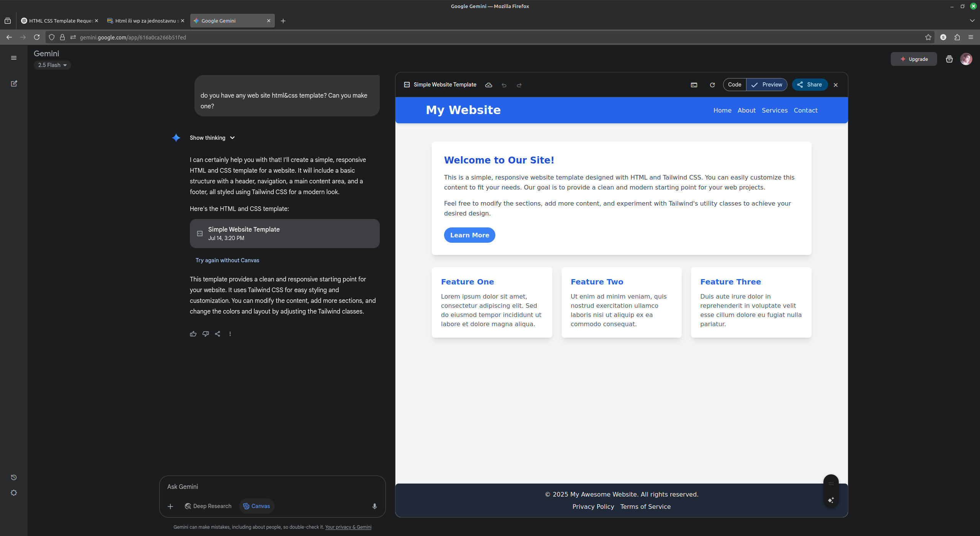Image resolution: width=980 pixels, height=536 pixels.
Task: Open Firefox application menu
Action: [x=971, y=37]
